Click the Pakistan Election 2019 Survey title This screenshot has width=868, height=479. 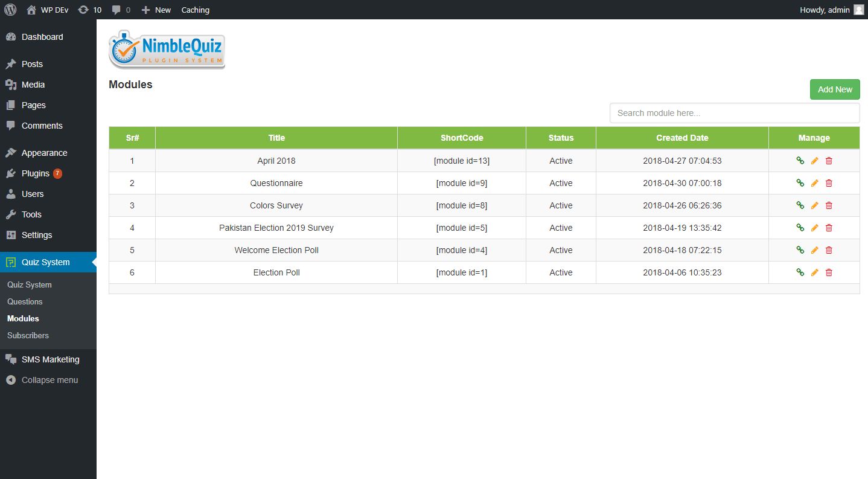[x=276, y=228]
